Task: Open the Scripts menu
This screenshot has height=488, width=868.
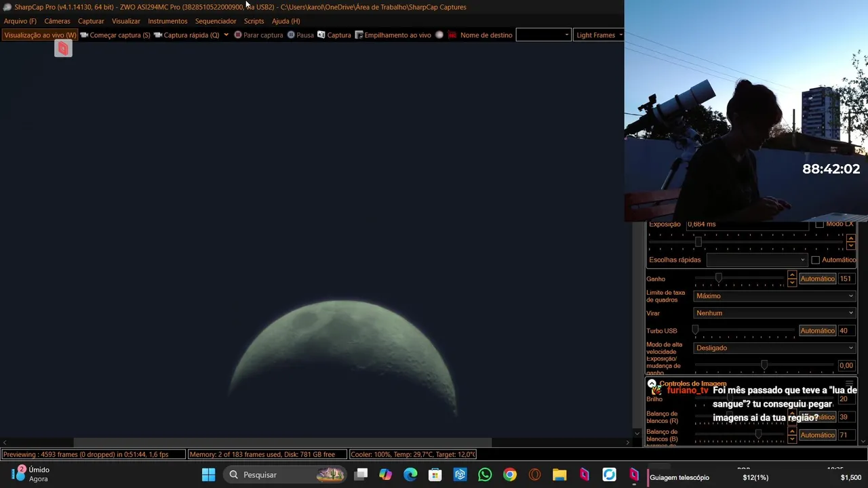Action: 254,21
